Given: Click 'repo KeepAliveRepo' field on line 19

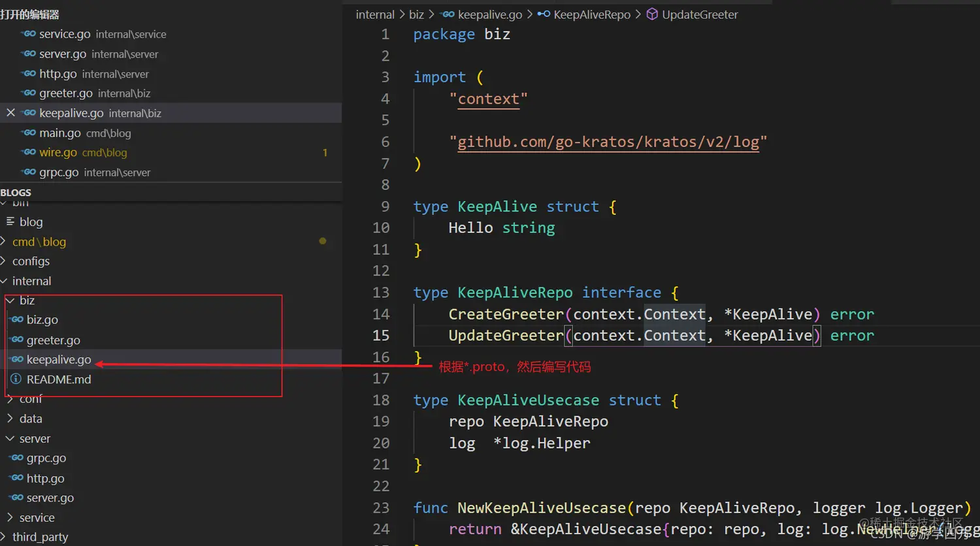Looking at the screenshot, I should [529, 421].
